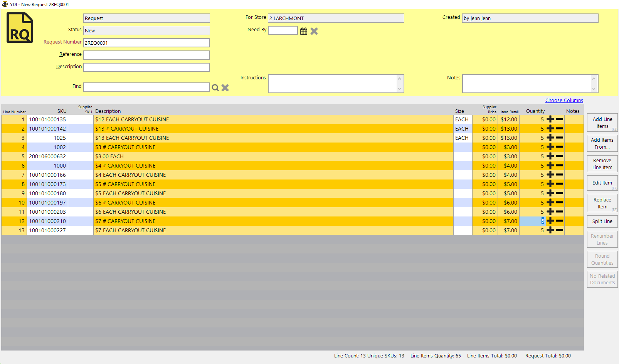Clear the Find field with X icon
Viewport: 619px width, 364px height.
pyautogui.click(x=225, y=88)
